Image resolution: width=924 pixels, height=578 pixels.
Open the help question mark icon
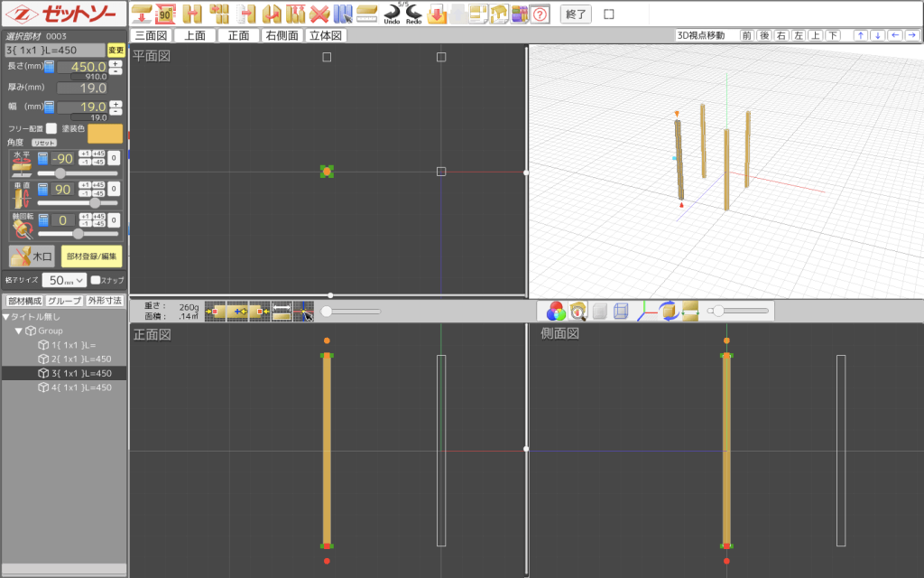540,14
